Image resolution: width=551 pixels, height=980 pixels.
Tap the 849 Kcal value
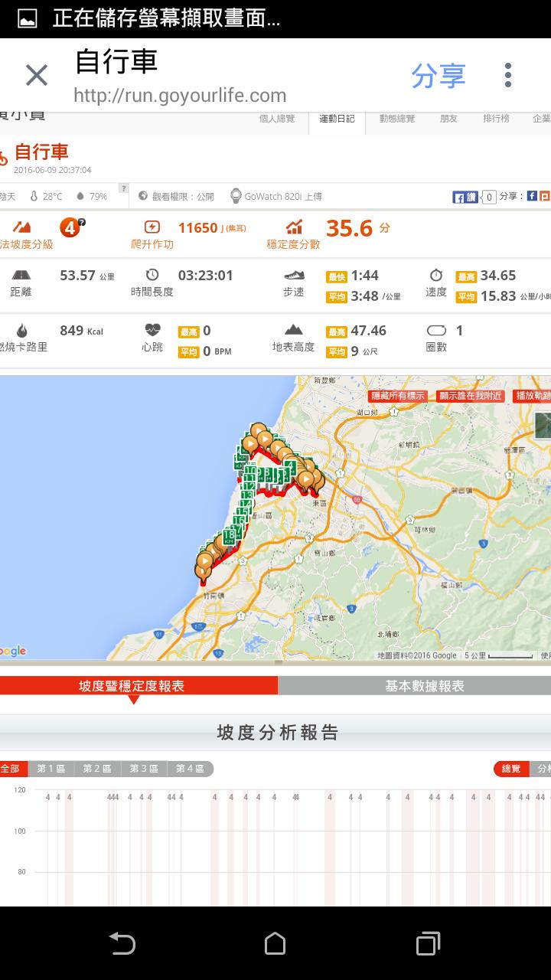pos(81,331)
